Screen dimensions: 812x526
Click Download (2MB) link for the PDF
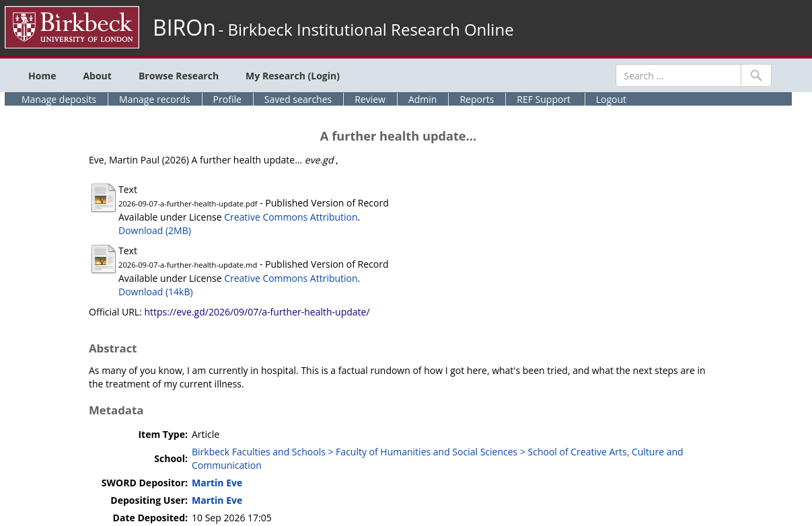coord(155,231)
